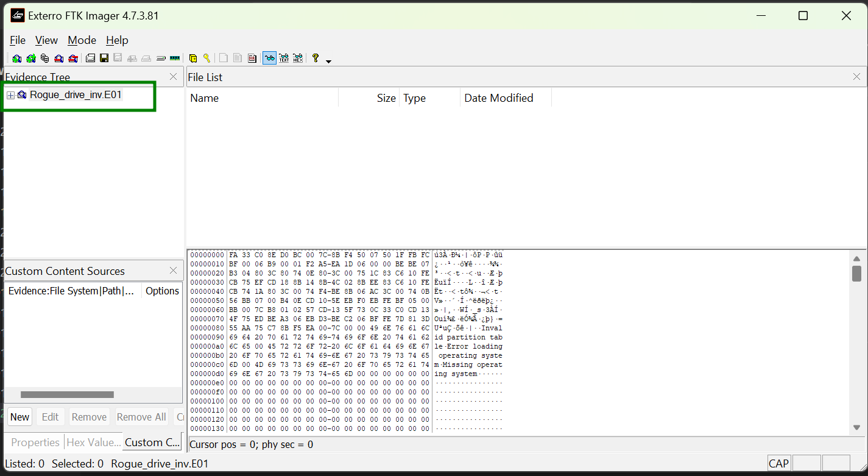The height and width of the screenshot is (476, 868).
Task: Close the Custom Content Sources panel
Action: click(173, 271)
